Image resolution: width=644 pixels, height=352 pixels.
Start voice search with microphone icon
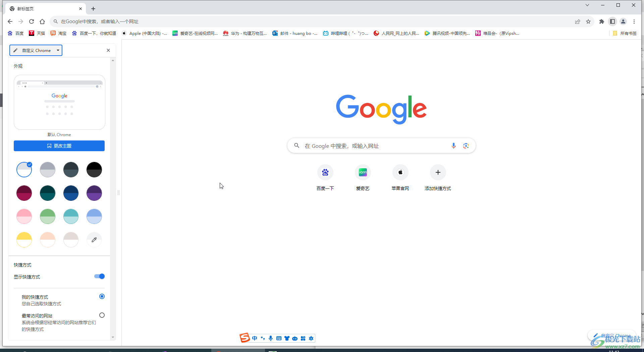click(x=453, y=146)
